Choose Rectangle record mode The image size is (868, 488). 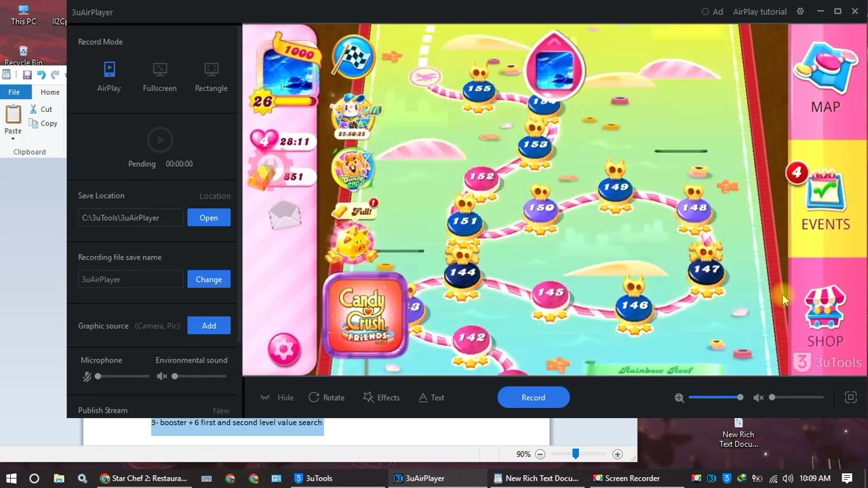coord(211,76)
